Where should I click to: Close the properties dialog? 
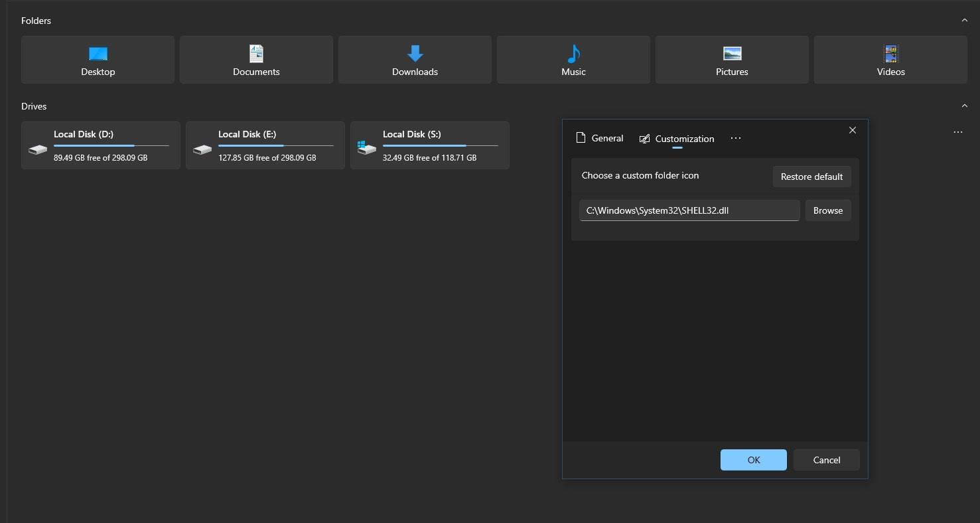pyautogui.click(x=853, y=130)
